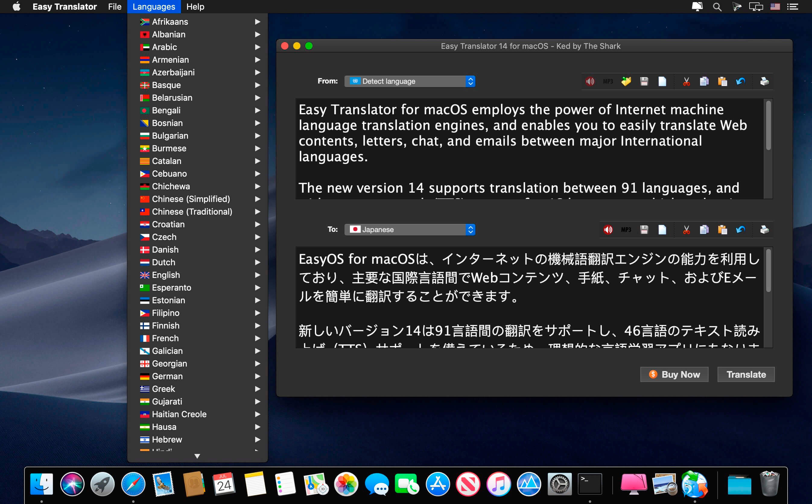
Task: Open the Apple menu
Action: click(16, 7)
